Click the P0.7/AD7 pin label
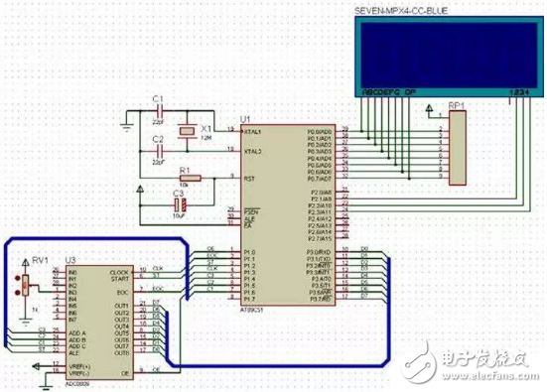Viewport: 547px width, 392px height. (320, 179)
